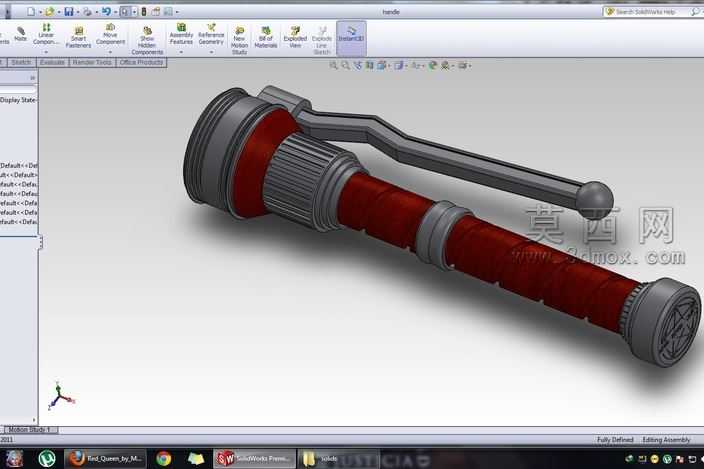Click Smart Fasteners tool
The width and height of the screenshot is (704, 469).
point(78,37)
